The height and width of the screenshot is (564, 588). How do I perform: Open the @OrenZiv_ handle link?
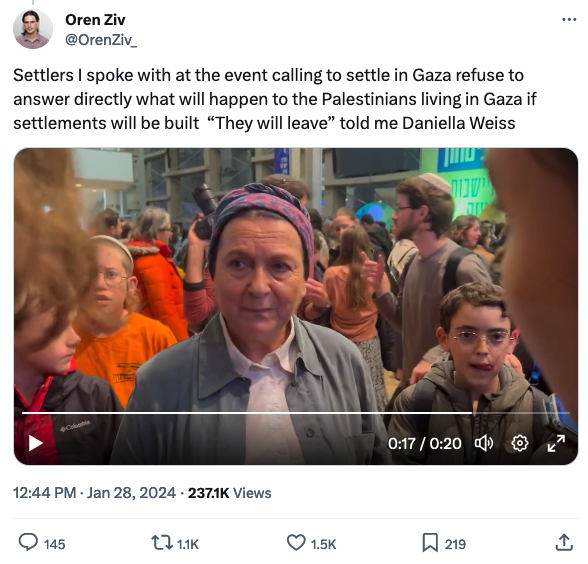coord(101,39)
